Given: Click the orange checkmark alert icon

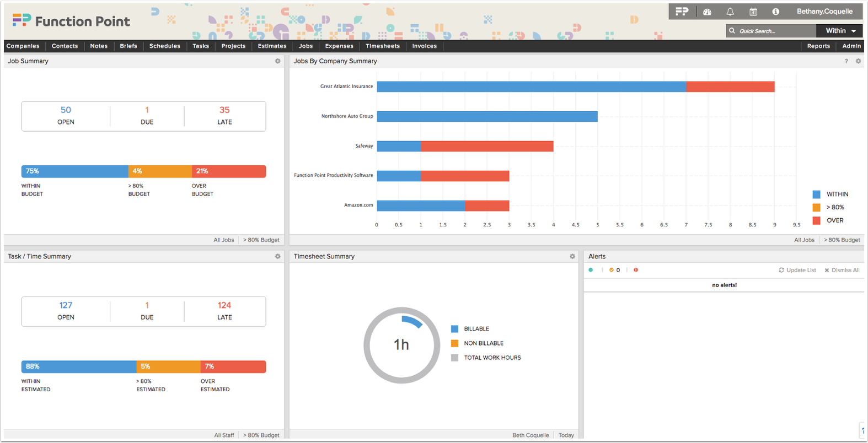Looking at the screenshot, I should [x=611, y=270].
